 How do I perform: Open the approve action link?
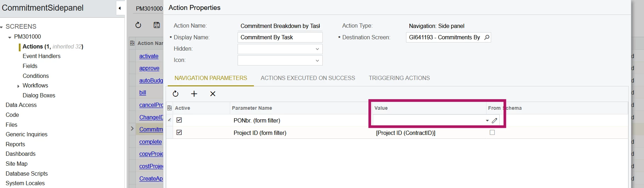[x=149, y=68]
